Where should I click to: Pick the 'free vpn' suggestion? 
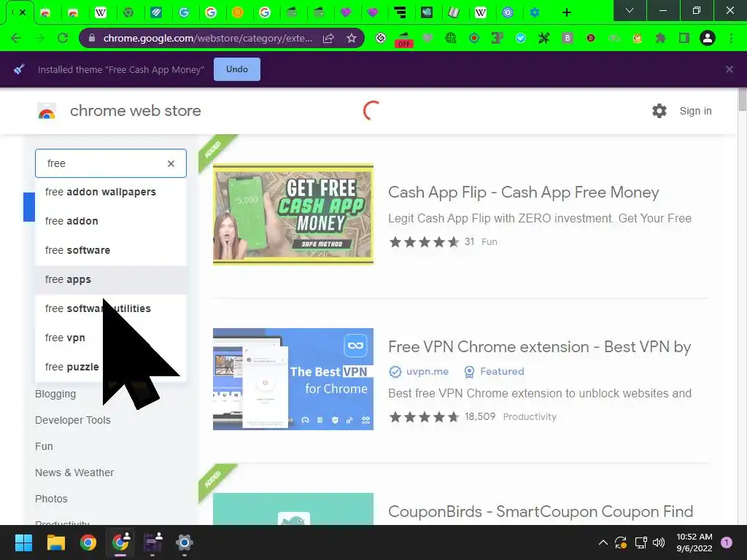click(111, 338)
